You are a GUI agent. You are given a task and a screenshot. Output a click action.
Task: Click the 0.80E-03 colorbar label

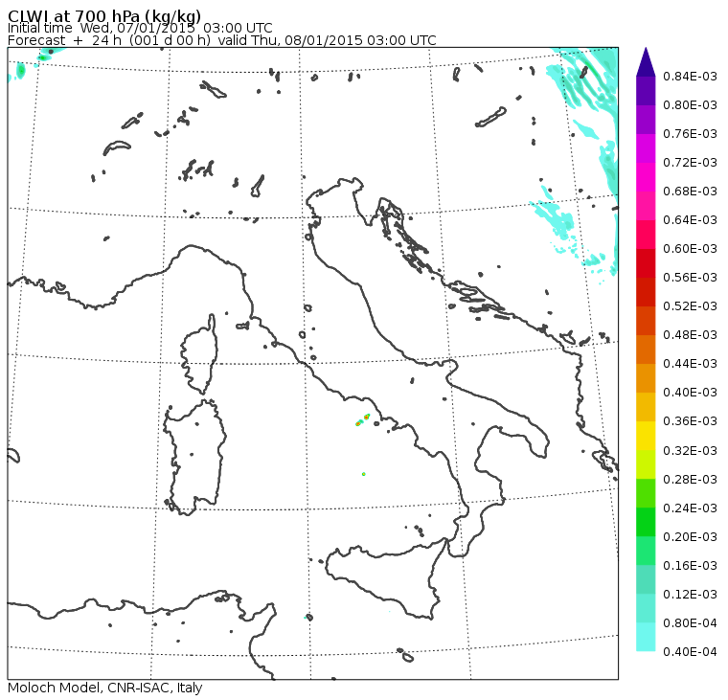(690, 105)
